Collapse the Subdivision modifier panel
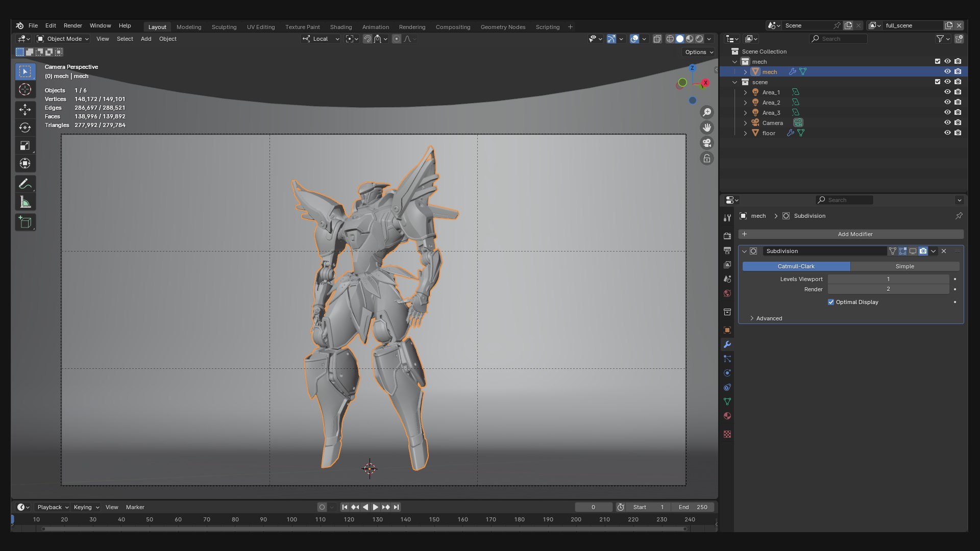This screenshot has height=551, width=980. pyautogui.click(x=744, y=251)
